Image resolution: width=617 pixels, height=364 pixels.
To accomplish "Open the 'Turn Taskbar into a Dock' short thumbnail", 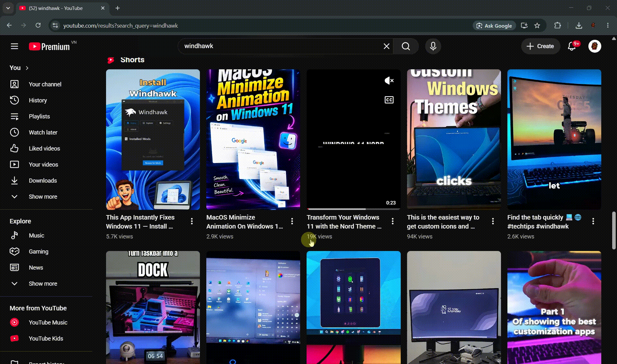I will (153, 308).
